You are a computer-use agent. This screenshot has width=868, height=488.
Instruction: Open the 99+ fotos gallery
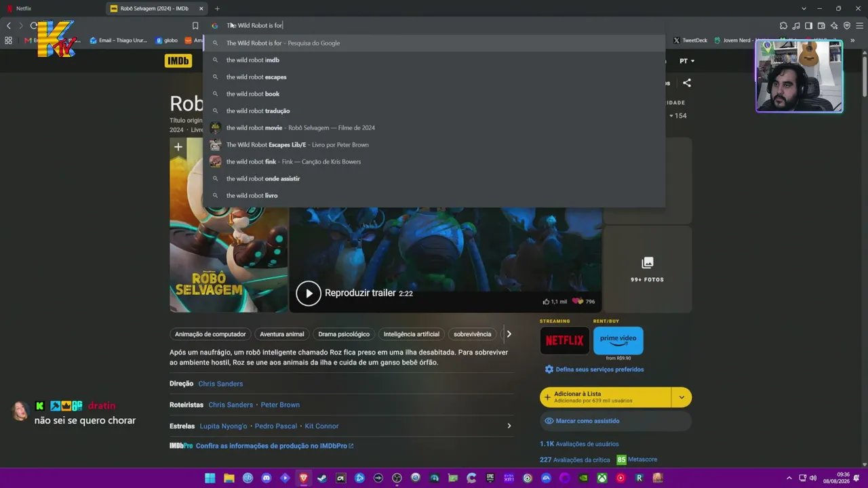tap(648, 269)
